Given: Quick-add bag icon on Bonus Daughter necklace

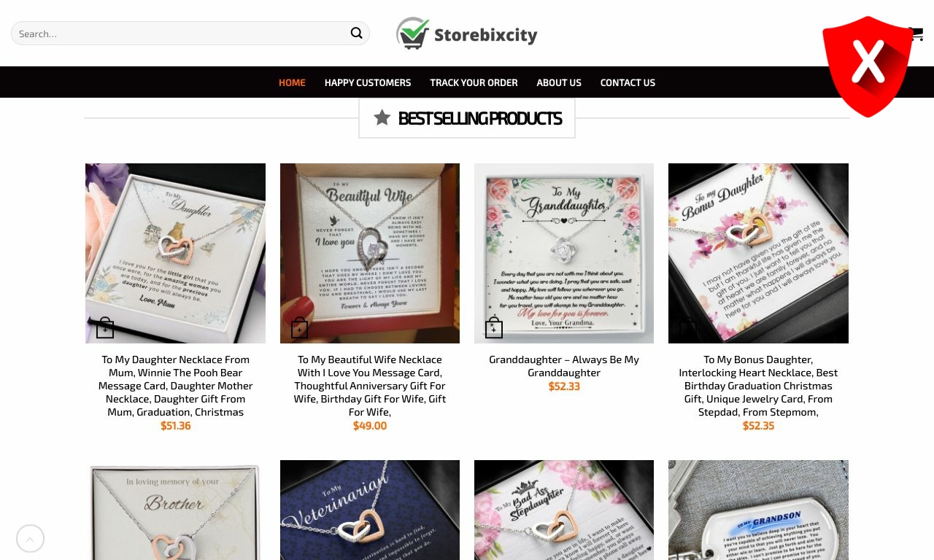Looking at the screenshot, I should [688, 328].
